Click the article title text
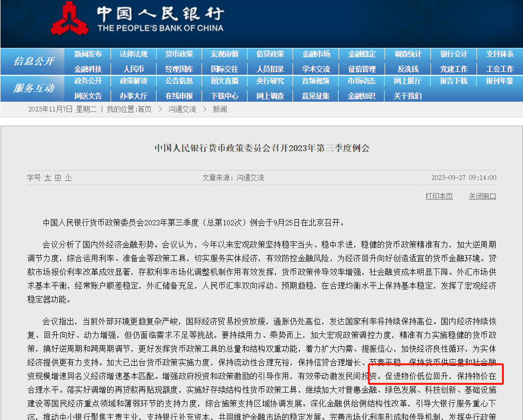Image resolution: width=523 pixels, height=420 pixels. (x=262, y=148)
